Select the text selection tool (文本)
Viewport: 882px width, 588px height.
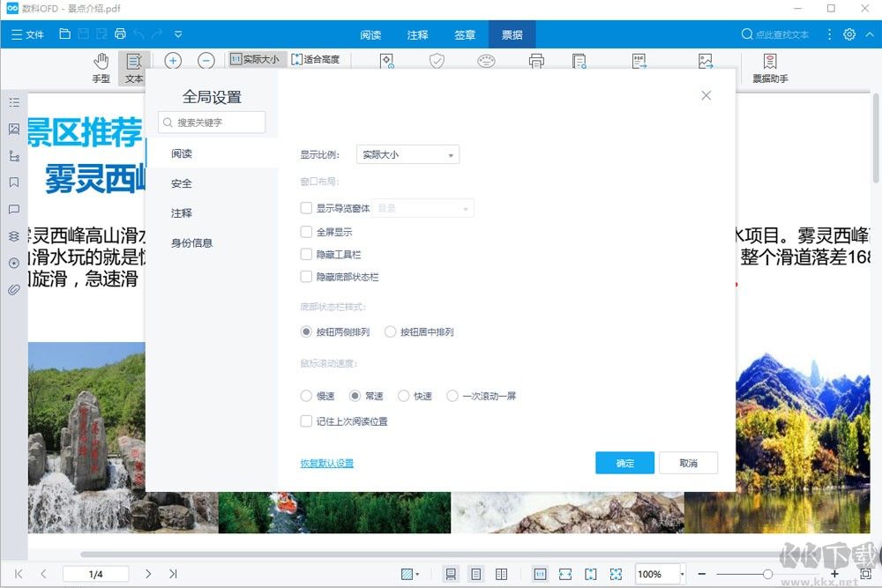tap(133, 66)
